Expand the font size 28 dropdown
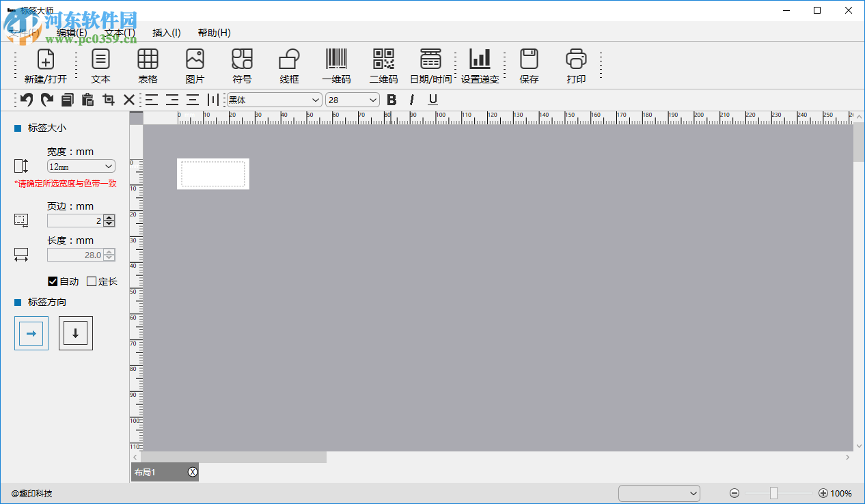The height and width of the screenshot is (504, 865). pos(353,100)
